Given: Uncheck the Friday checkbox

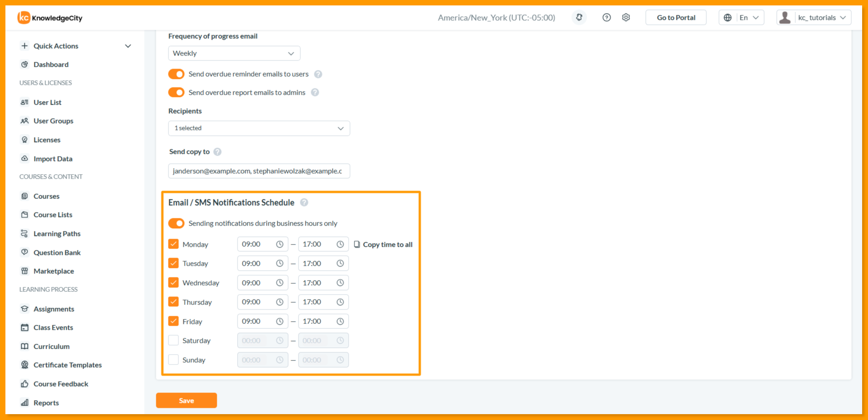Looking at the screenshot, I should (173, 321).
